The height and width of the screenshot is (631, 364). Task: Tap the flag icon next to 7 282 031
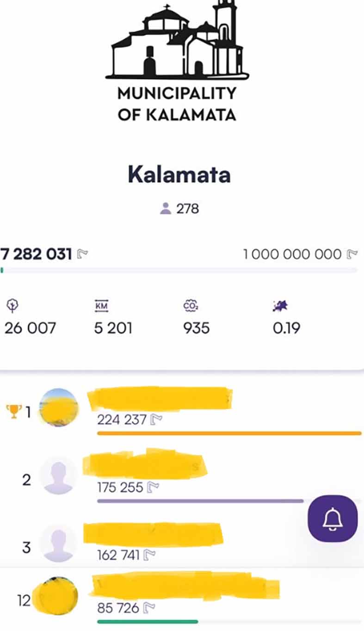click(82, 254)
